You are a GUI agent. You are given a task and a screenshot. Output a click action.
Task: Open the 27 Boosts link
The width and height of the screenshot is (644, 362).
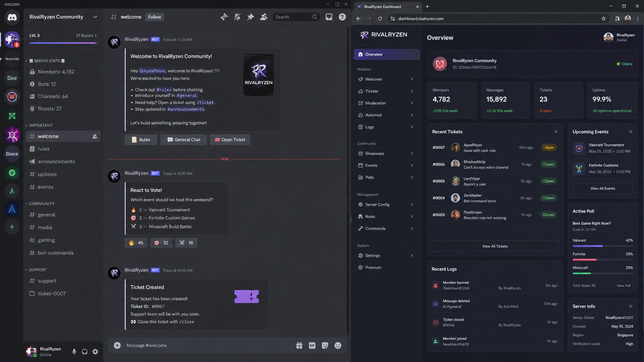pyautogui.click(x=86, y=35)
